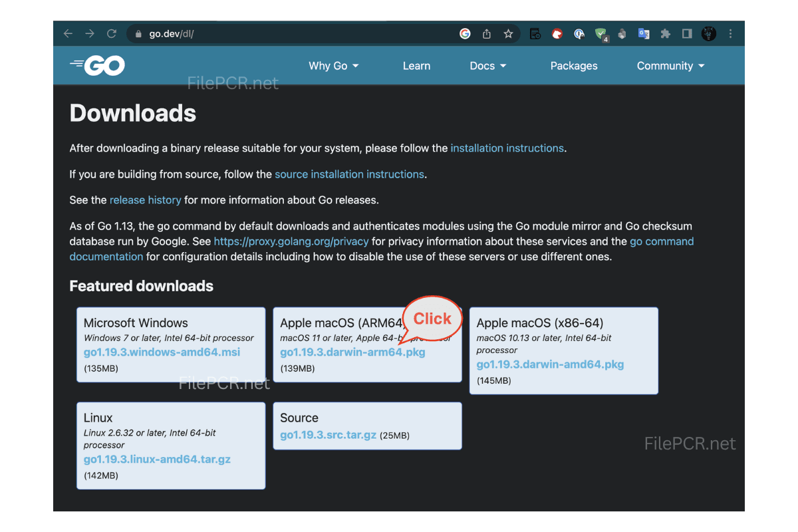Click the (135MB) size under Windows
This screenshot has width=798, height=532.
[x=101, y=368]
